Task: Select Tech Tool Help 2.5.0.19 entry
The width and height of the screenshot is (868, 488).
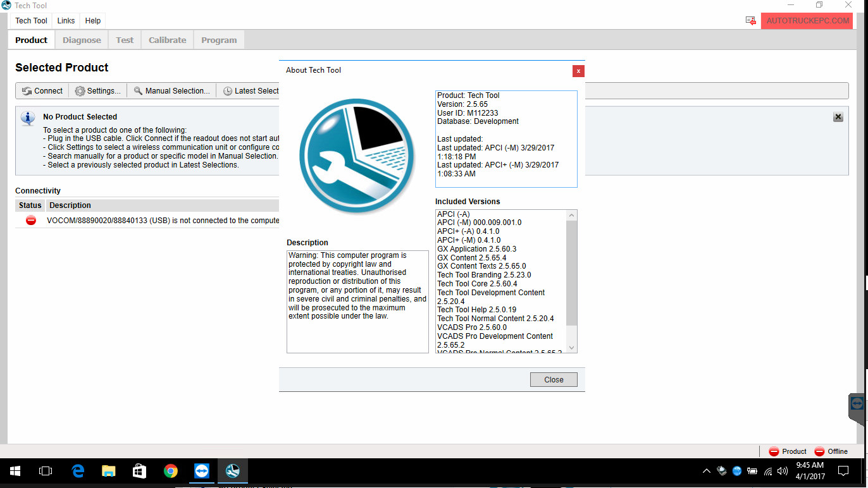Action: point(476,310)
